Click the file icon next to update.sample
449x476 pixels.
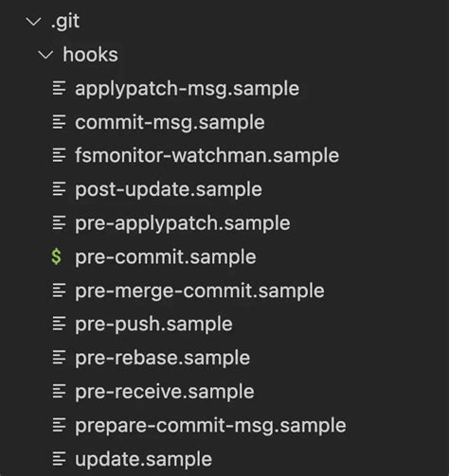[59, 459]
